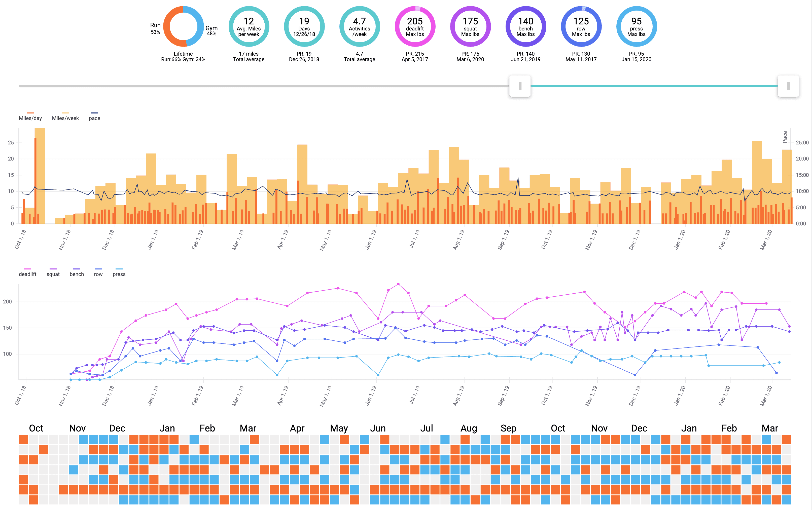Viewport: 812px width, 510px height.
Task: Click the teal selected range of slider
Action: coord(654,86)
